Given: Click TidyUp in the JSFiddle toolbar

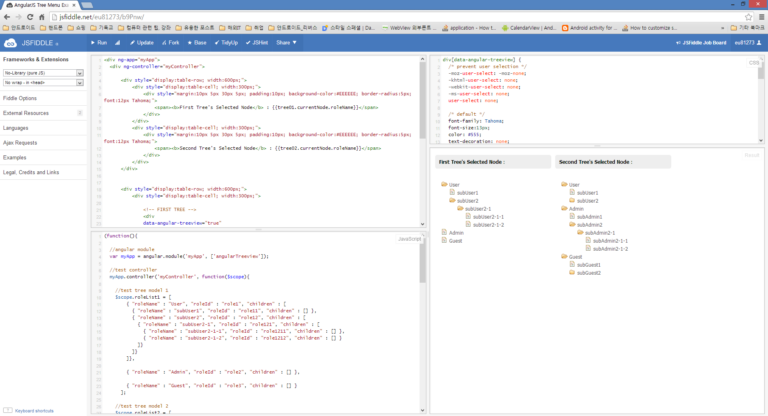Looking at the screenshot, I should coord(226,43).
